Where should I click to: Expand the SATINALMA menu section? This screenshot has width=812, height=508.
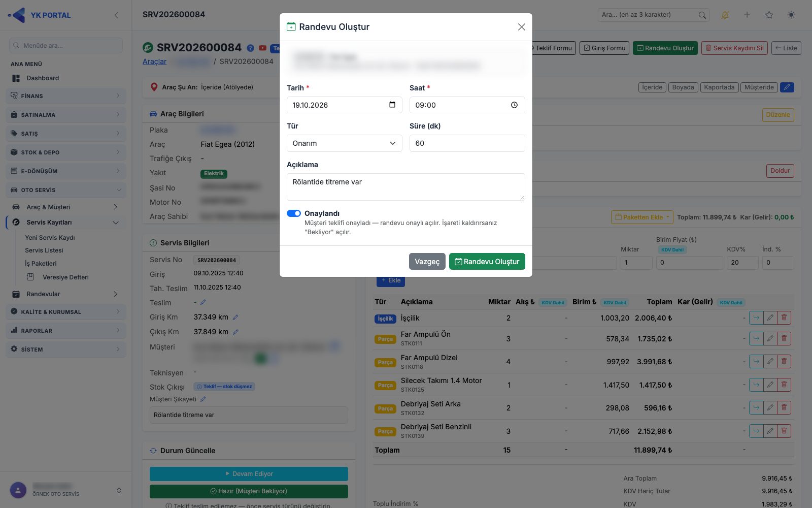[x=65, y=114]
